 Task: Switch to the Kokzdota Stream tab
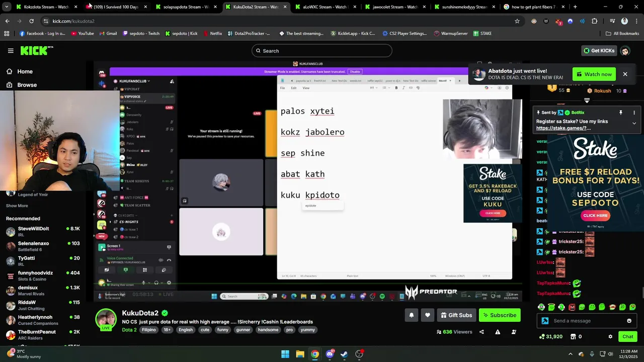coord(47,7)
